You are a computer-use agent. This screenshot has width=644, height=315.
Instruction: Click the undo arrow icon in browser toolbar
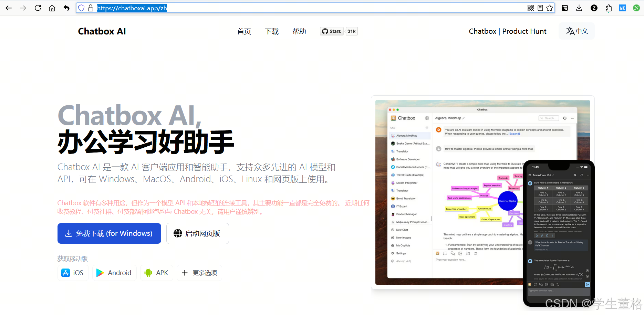[x=66, y=8]
